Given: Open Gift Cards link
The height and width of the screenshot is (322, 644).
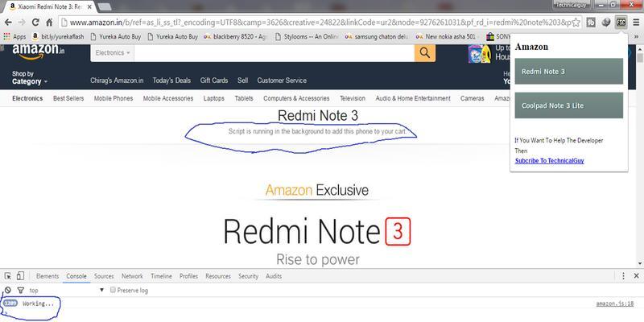Looking at the screenshot, I should 214,80.
